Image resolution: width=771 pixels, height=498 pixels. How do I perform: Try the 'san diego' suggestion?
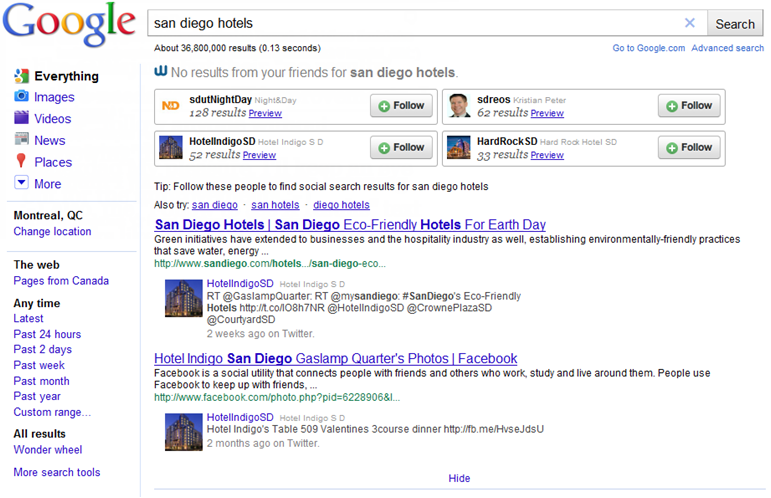point(214,205)
